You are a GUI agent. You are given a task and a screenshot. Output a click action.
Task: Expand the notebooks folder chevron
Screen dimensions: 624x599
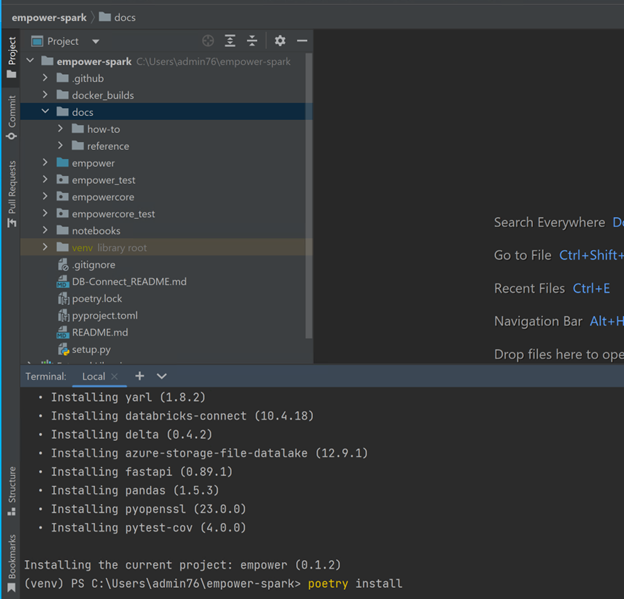pos(45,230)
